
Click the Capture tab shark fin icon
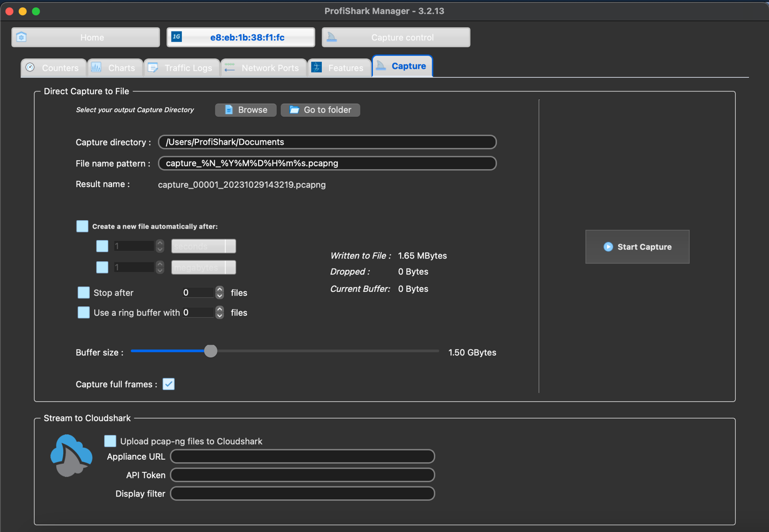coord(381,65)
